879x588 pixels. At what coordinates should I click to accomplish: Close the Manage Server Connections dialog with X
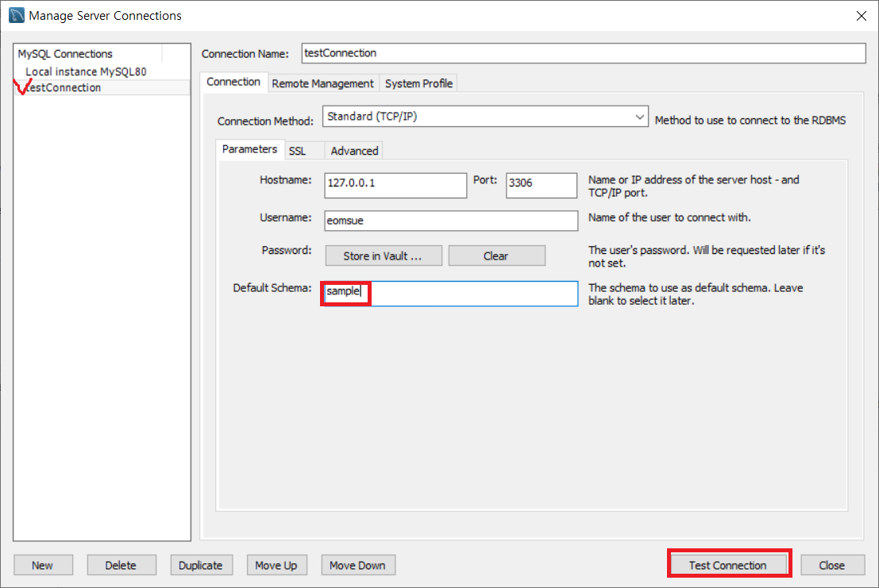(x=861, y=16)
